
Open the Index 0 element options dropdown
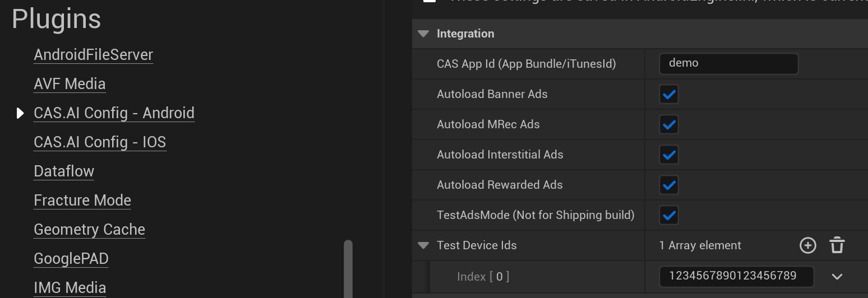point(837,276)
